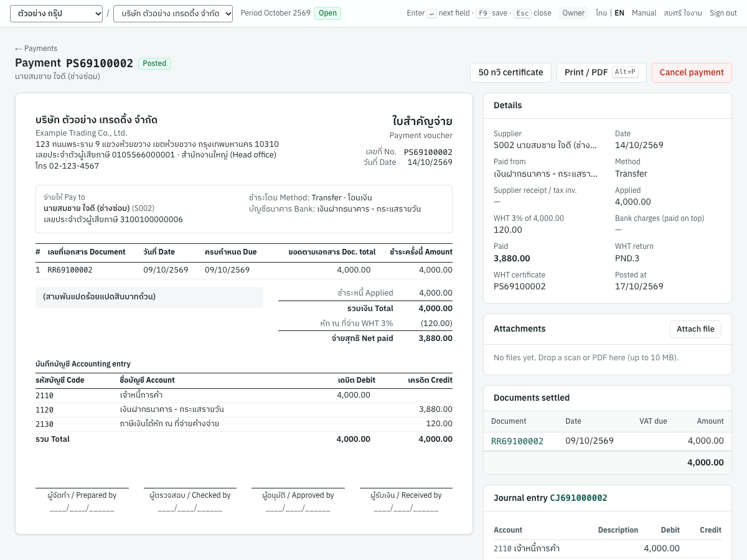
Task: Click account code 2110 in Accounting entry
Action: click(x=45, y=395)
